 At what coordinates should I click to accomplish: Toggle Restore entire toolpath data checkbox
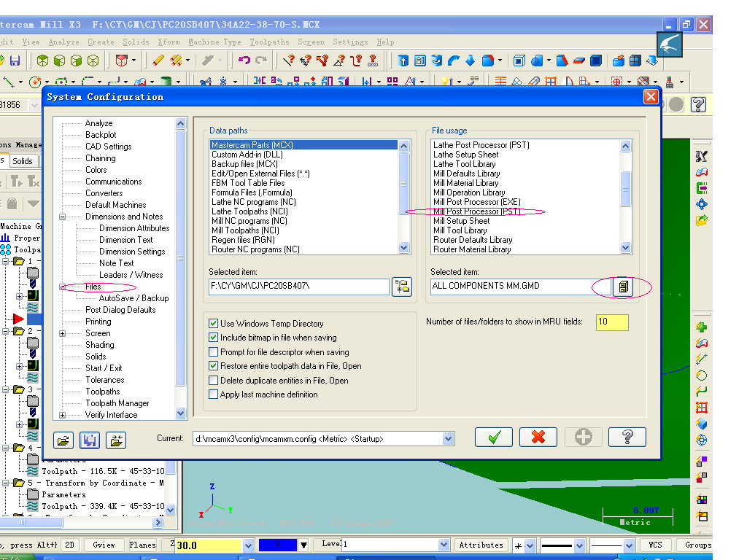[x=214, y=366]
